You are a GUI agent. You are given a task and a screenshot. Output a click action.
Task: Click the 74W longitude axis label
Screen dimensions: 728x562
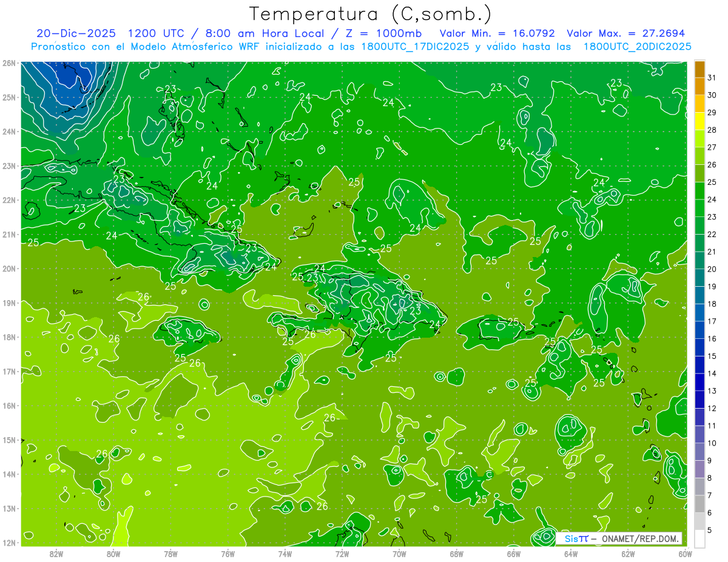285,554
